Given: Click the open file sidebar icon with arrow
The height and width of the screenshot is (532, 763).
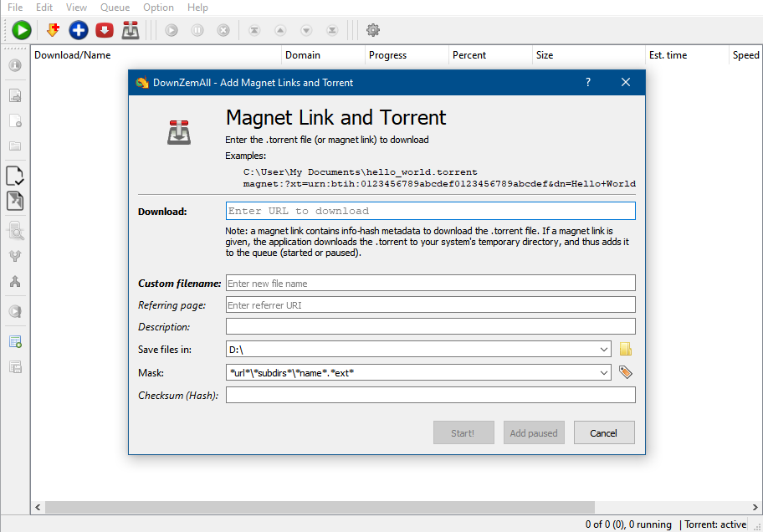Looking at the screenshot, I should (x=15, y=95).
